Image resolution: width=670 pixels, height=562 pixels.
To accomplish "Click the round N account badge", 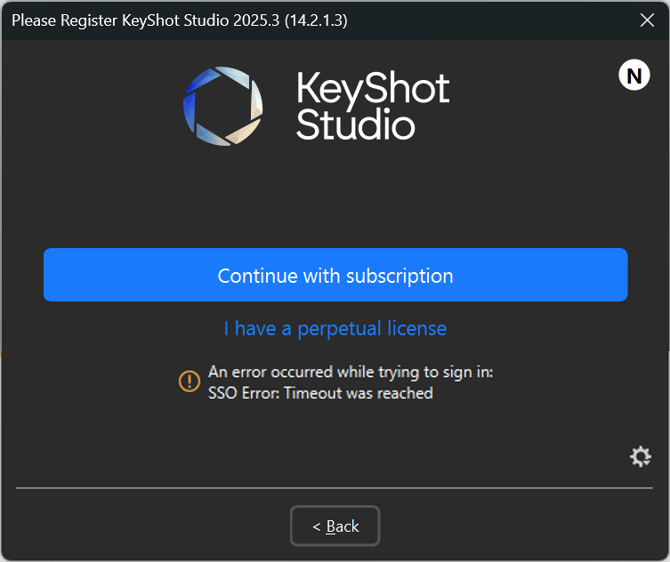I will click(634, 76).
